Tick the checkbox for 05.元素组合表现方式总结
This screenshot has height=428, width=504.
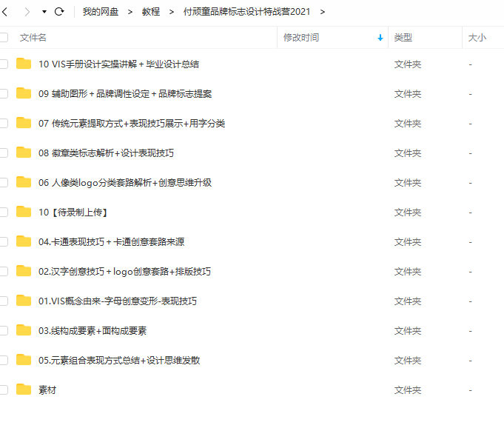pyautogui.click(x=4, y=360)
